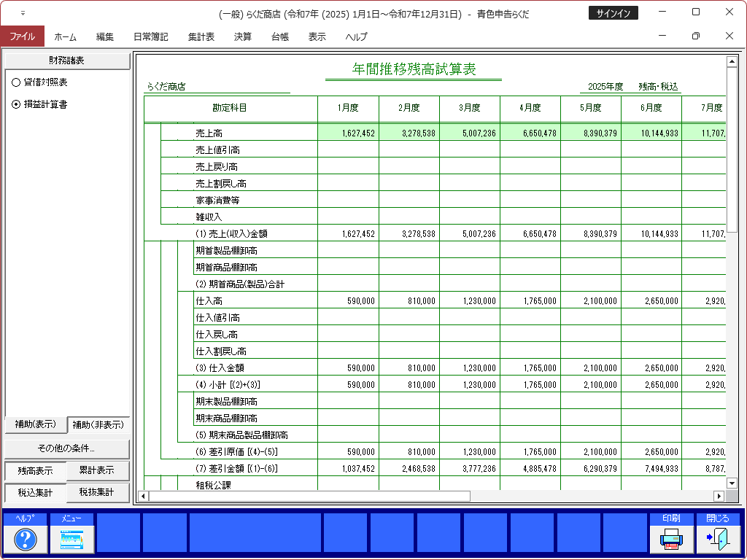747x560 pixels.
Task: Click the scroll-up arrow of vertical scrollbar
Action: [732, 61]
